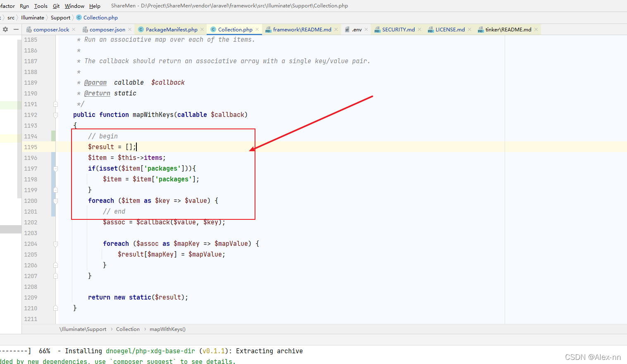Click the mapWithKeys() bottom breadcrumb

(167, 329)
